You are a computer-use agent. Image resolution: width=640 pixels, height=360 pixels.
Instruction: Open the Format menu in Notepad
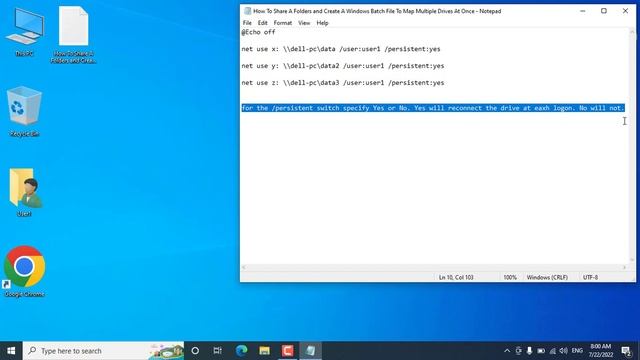282,23
